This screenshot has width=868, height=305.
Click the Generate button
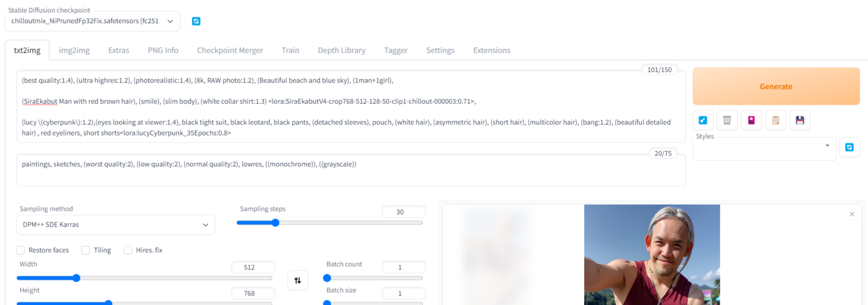coord(776,86)
